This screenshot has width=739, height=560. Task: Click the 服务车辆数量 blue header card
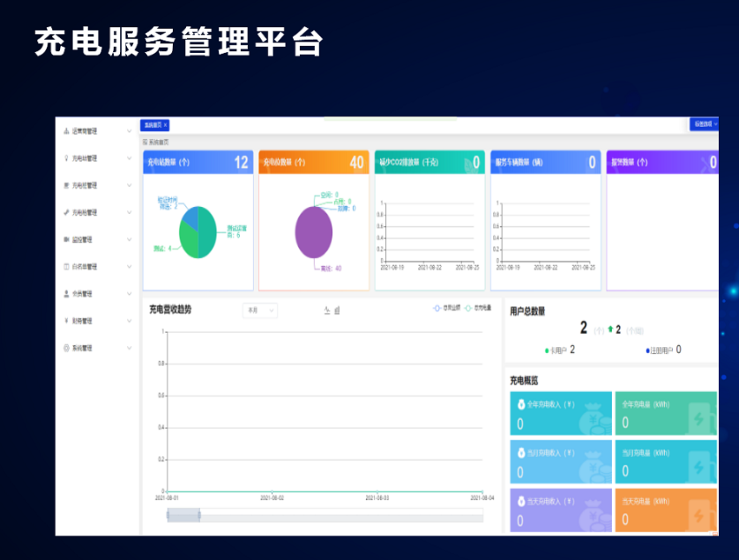(545, 162)
